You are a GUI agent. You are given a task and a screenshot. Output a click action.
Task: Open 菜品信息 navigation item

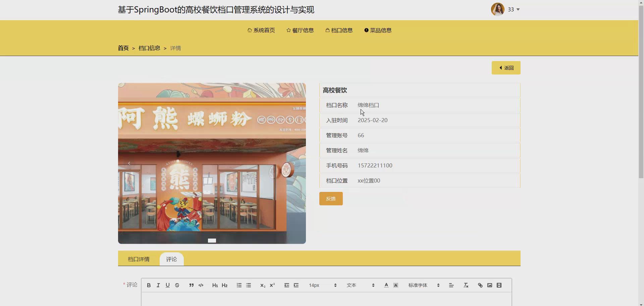click(x=378, y=30)
